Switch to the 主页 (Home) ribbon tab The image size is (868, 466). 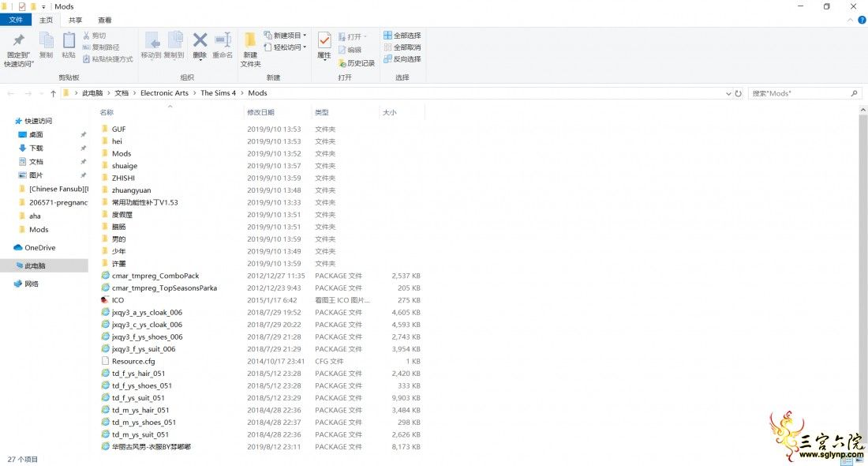tap(46, 20)
